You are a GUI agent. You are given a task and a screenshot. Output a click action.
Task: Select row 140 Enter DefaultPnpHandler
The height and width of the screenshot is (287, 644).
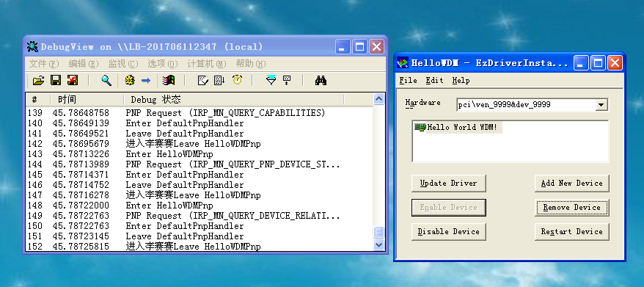coord(200,123)
